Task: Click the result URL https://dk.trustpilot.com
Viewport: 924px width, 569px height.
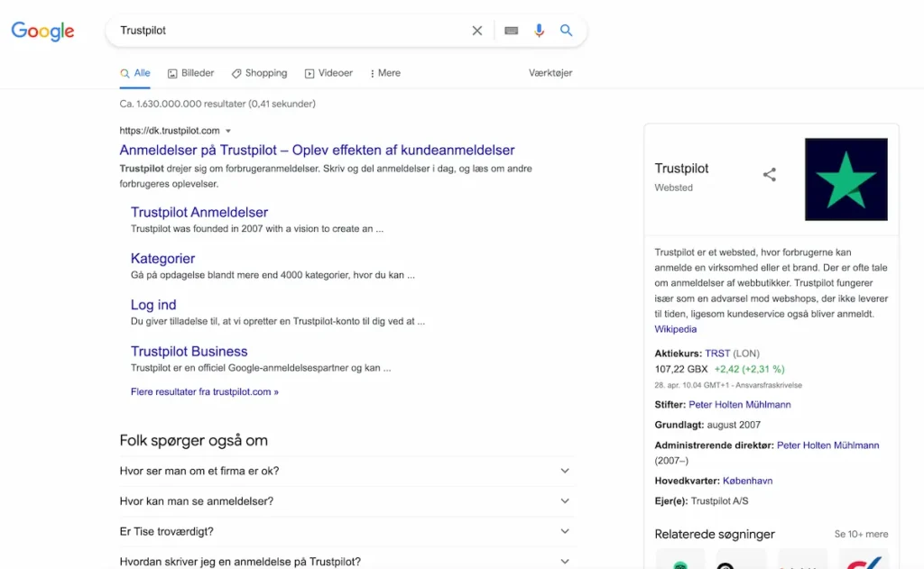Action: coord(170,131)
